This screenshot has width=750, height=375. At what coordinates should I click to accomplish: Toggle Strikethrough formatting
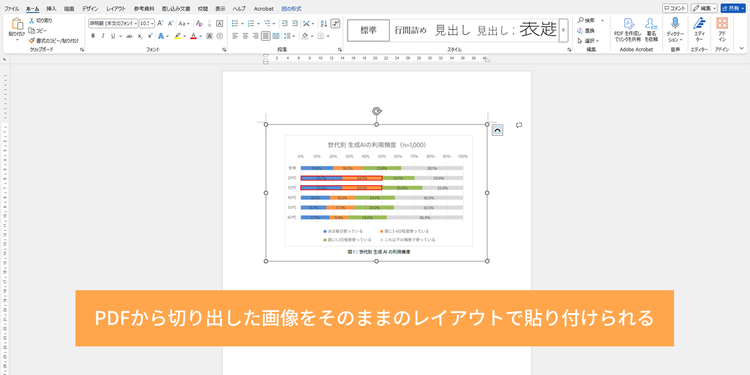click(130, 36)
